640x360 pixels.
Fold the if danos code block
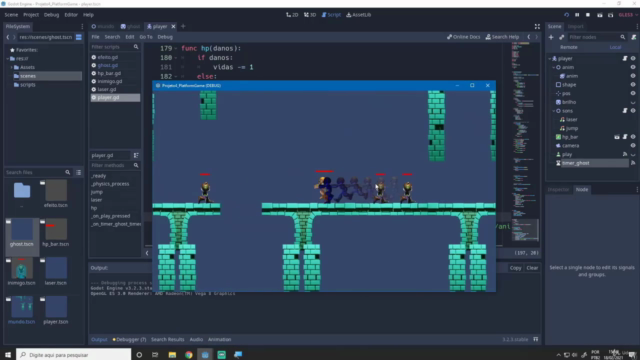point(176,58)
